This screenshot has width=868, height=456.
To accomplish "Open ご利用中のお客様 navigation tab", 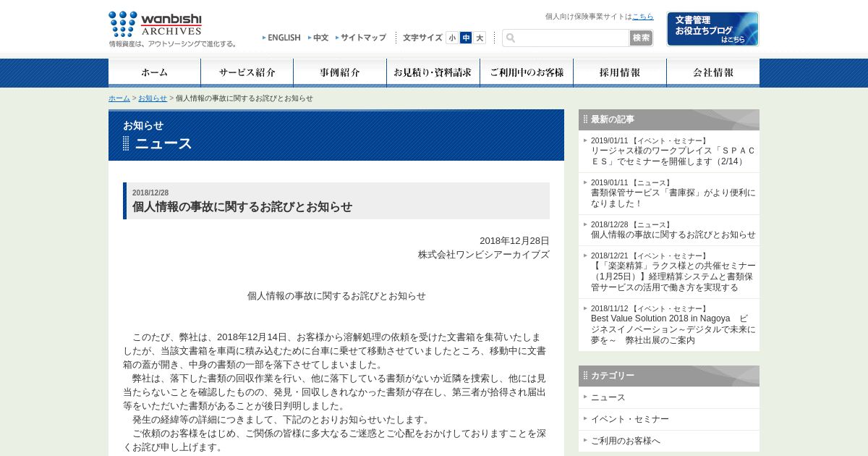I will tap(527, 73).
